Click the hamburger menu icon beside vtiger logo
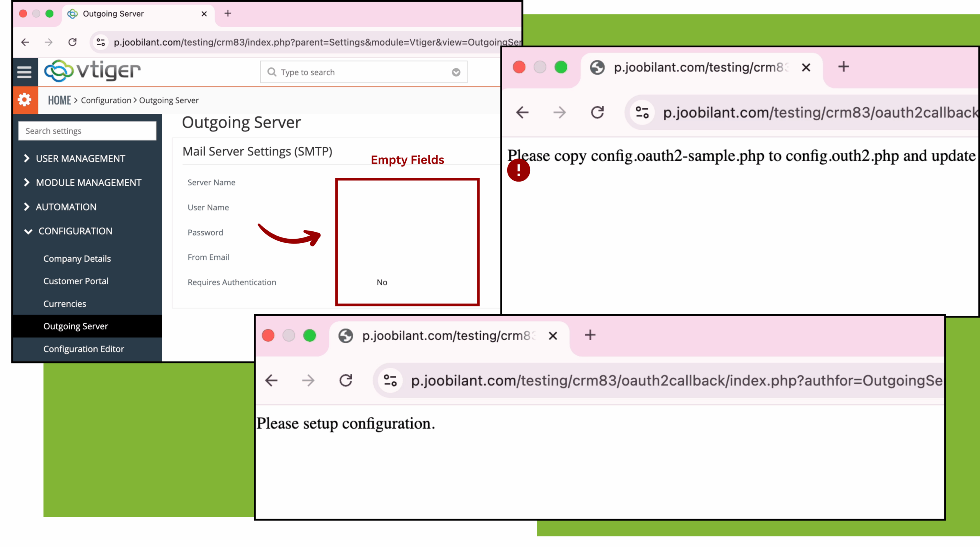 pos(24,72)
